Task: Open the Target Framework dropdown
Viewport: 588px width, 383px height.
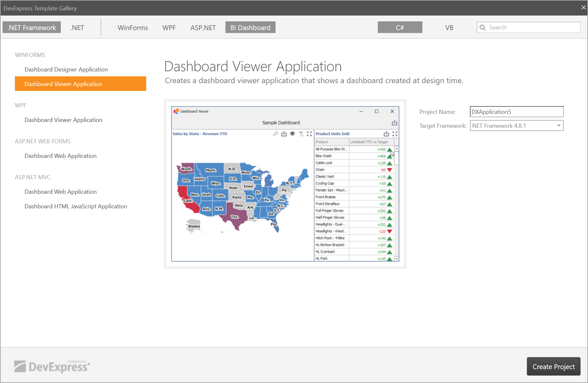Action: 517,126
